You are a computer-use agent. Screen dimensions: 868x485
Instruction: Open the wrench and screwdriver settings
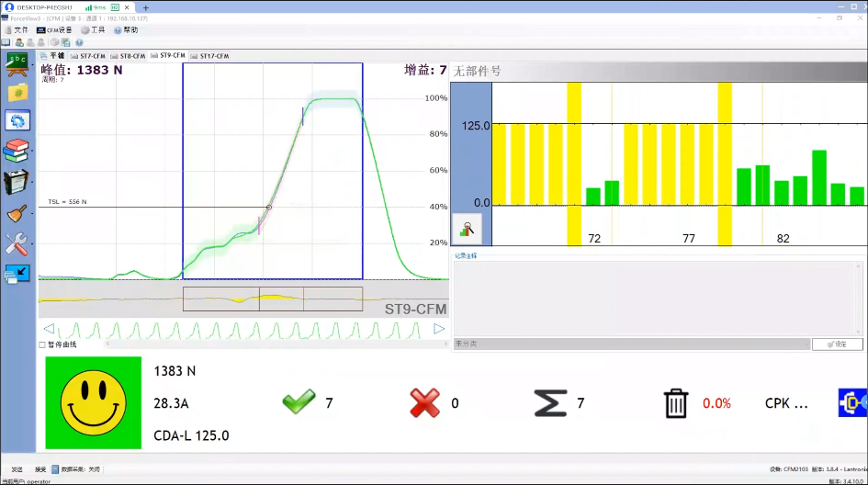(17, 244)
